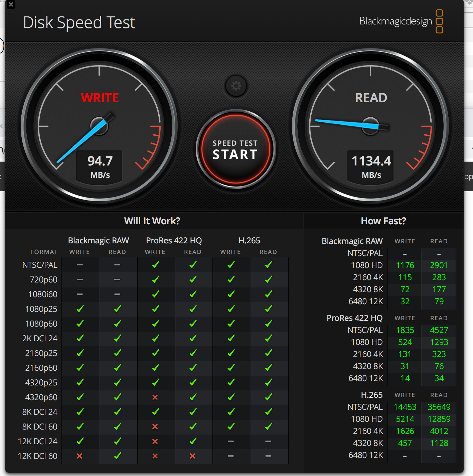Click green check for 1080p25 Blackmagic RAW write

point(80,309)
